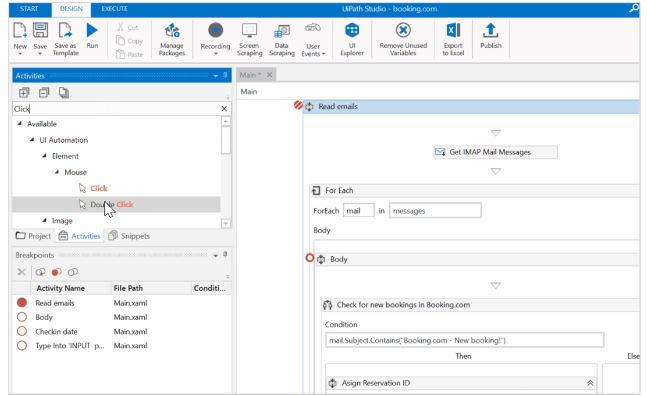Collapse the Image tree node

pyautogui.click(x=44, y=220)
